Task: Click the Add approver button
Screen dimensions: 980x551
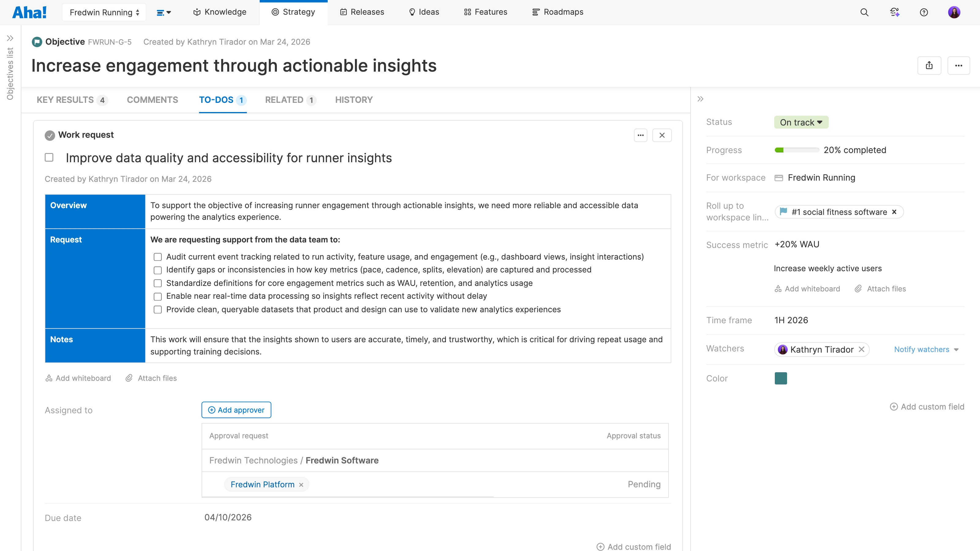Action: pyautogui.click(x=236, y=410)
